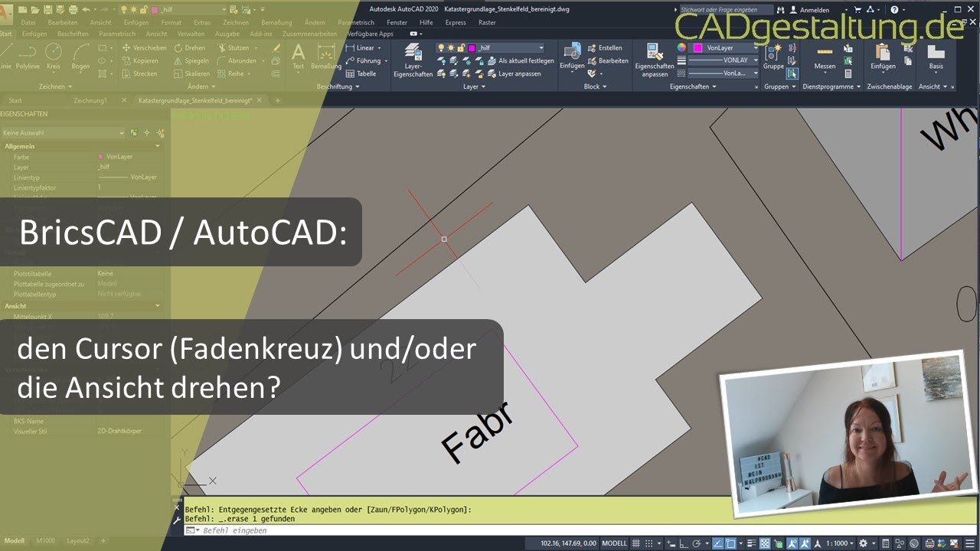Open the Fenster menu

click(x=397, y=23)
